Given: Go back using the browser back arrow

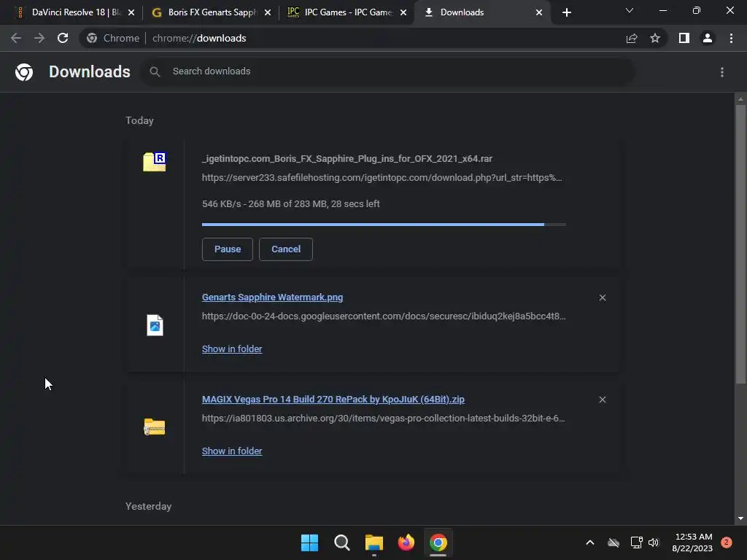Looking at the screenshot, I should 16,38.
